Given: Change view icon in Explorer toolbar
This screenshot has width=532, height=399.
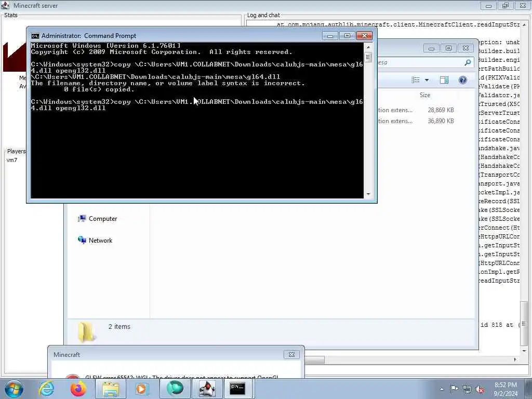Looking at the screenshot, I should (x=416, y=79).
